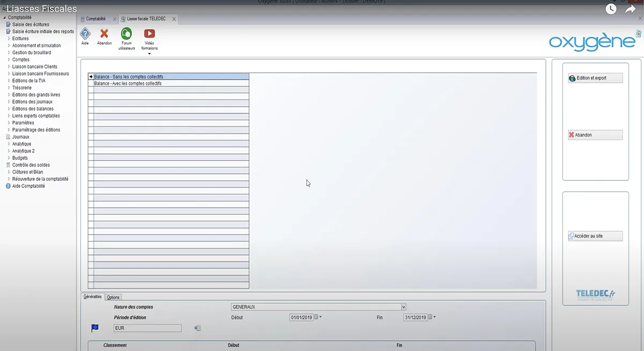Click the European flag currency icon
Viewport: 644px width, 351px height.
[95, 327]
